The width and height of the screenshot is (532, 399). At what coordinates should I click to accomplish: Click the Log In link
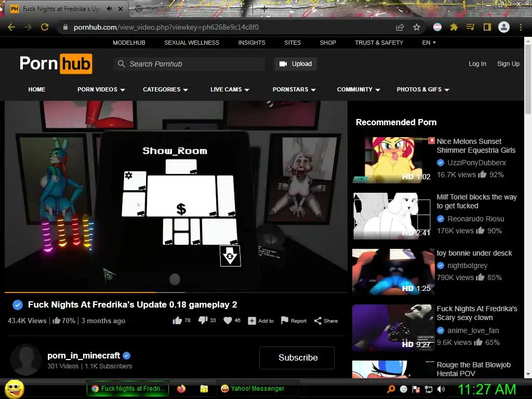tap(477, 64)
